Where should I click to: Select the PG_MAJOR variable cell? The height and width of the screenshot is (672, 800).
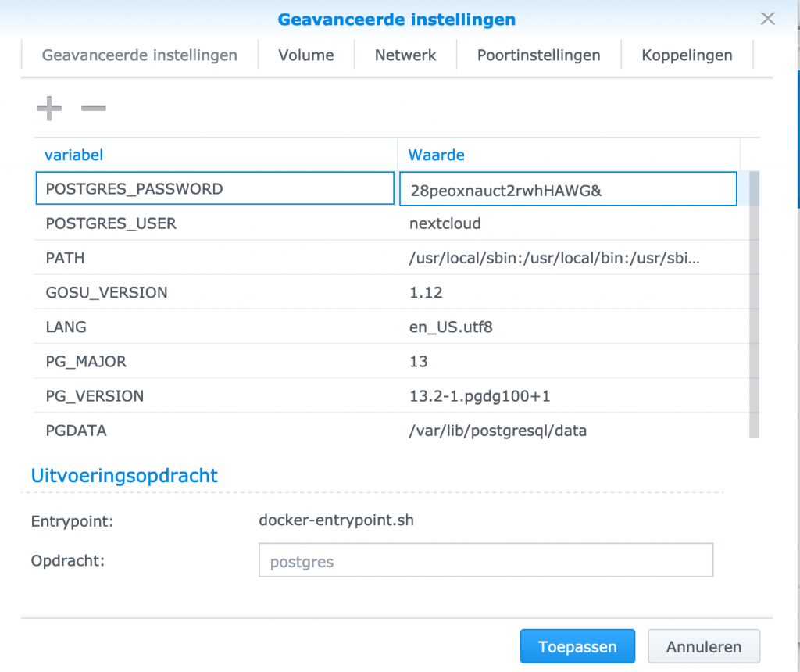(216, 361)
